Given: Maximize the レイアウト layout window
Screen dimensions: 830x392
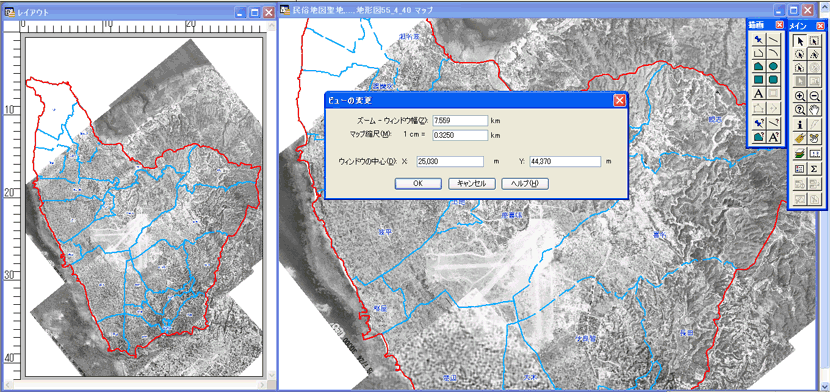Looking at the screenshot, I should 255,12.
